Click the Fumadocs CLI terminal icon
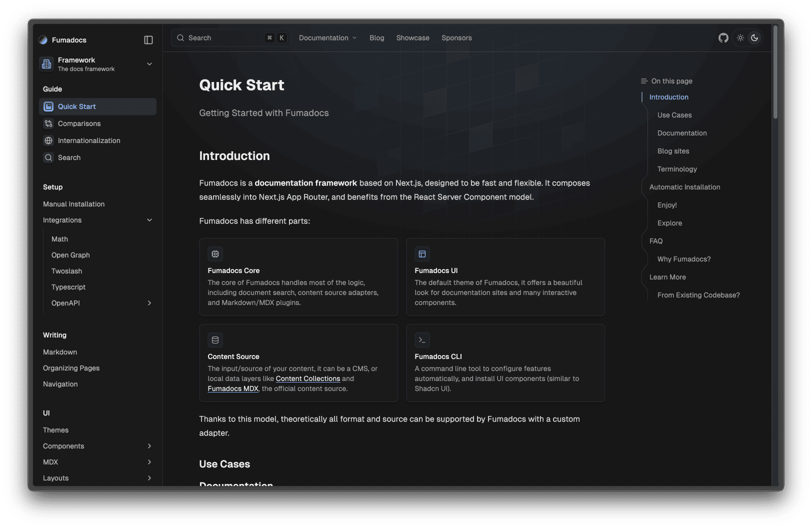812x528 pixels. pos(422,340)
